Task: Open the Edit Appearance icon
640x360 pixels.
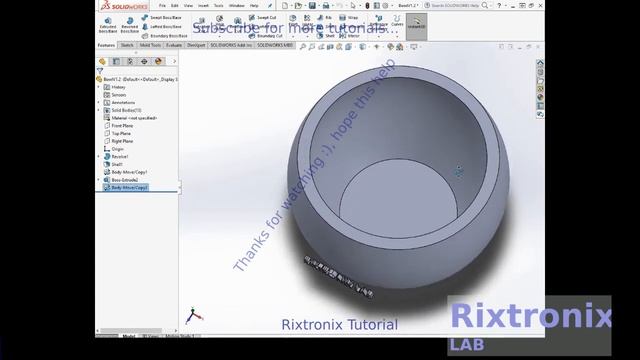Action: [390, 47]
